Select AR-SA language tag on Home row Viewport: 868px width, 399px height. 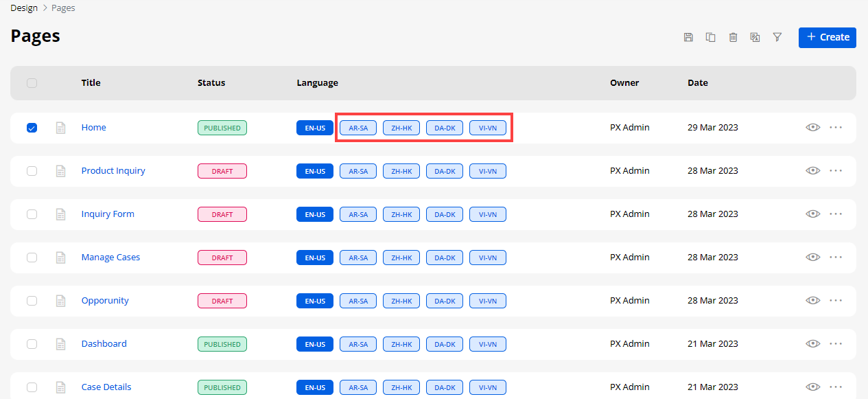click(x=358, y=128)
